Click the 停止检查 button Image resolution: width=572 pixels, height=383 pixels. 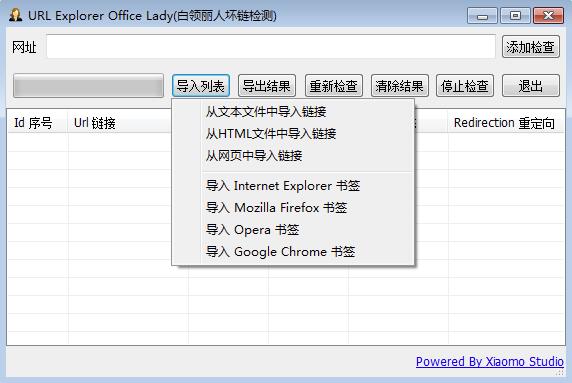pyautogui.click(x=465, y=86)
